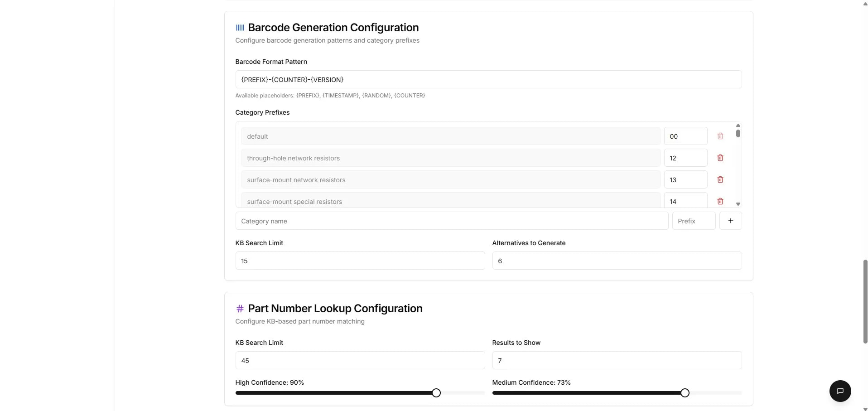Click the Results to Show label
Image resolution: width=868 pixels, height=411 pixels.
pos(516,343)
